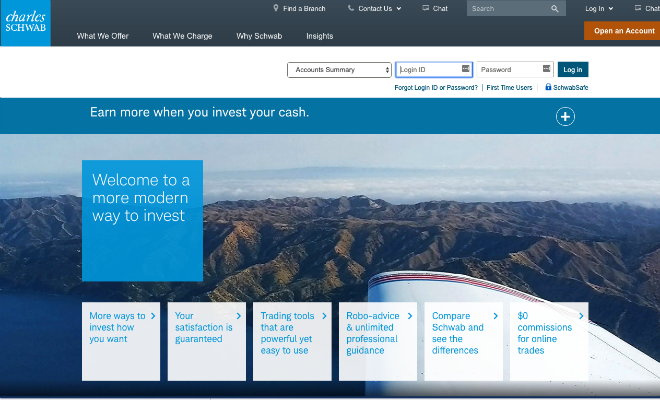660x400 pixels.
Task: Click the keyboard icon in Password field
Action: (546, 69)
